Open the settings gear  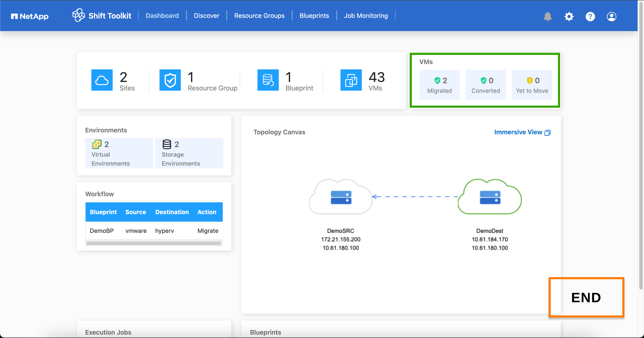pos(569,16)
